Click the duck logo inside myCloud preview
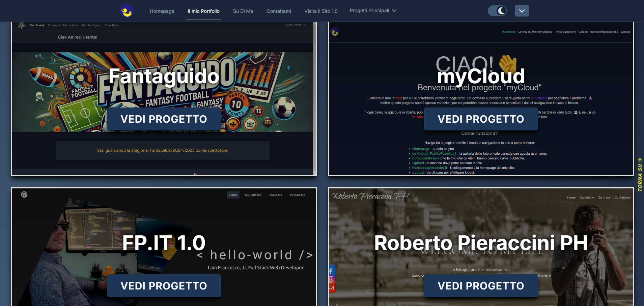Screen dimensions: 644x306 coord(335,32)
